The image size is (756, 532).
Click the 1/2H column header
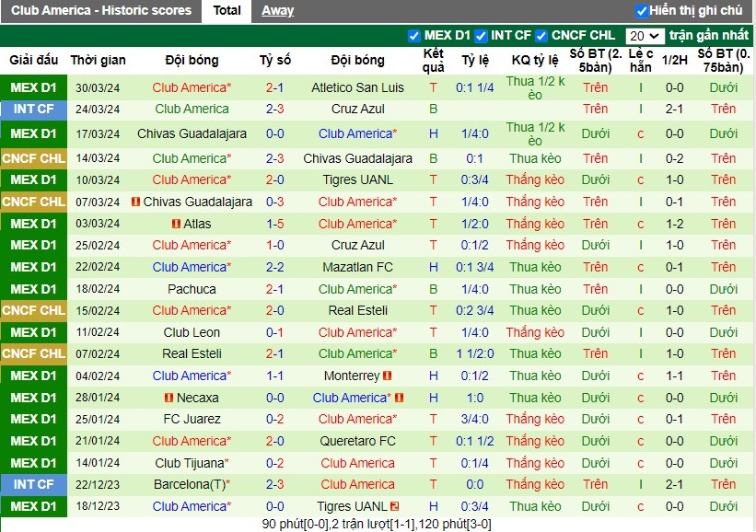[675, 60]
